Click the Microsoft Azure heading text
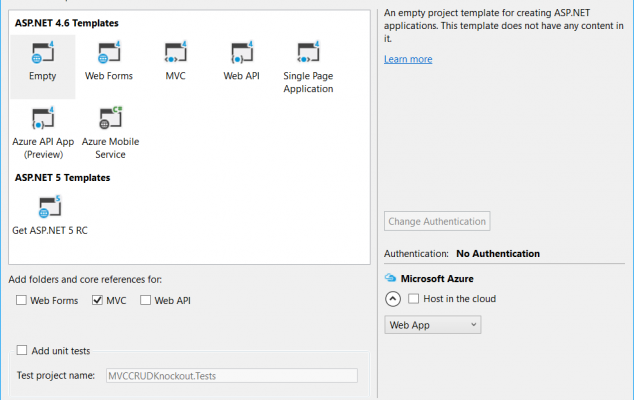 pos(437,279)
